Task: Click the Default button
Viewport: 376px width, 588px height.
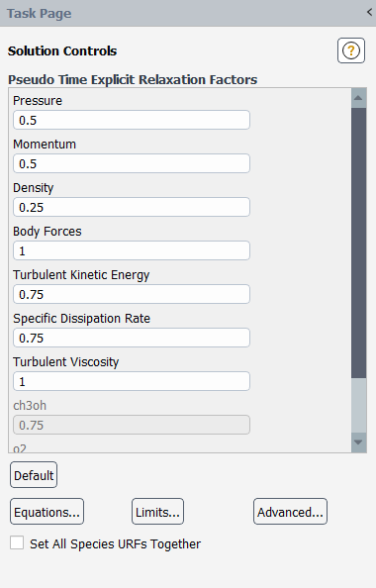Action: tap(34, 475)
